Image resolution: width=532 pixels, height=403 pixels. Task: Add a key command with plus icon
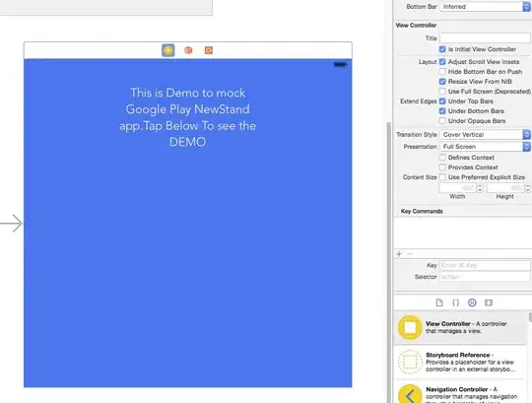tap(399, 254)
